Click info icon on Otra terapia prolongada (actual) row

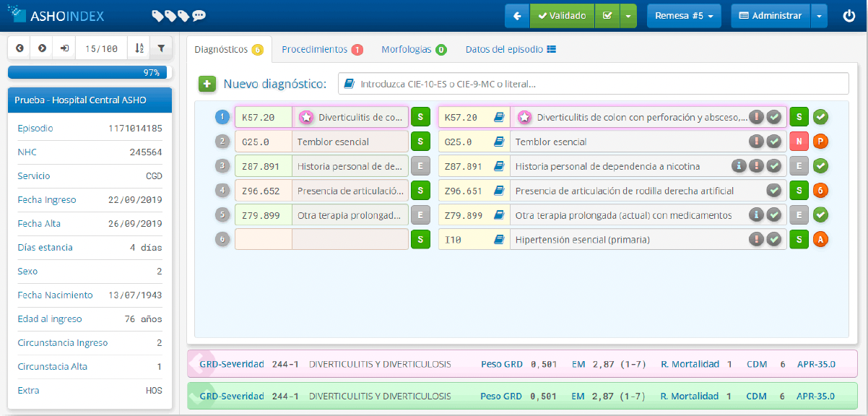[756, 215]
